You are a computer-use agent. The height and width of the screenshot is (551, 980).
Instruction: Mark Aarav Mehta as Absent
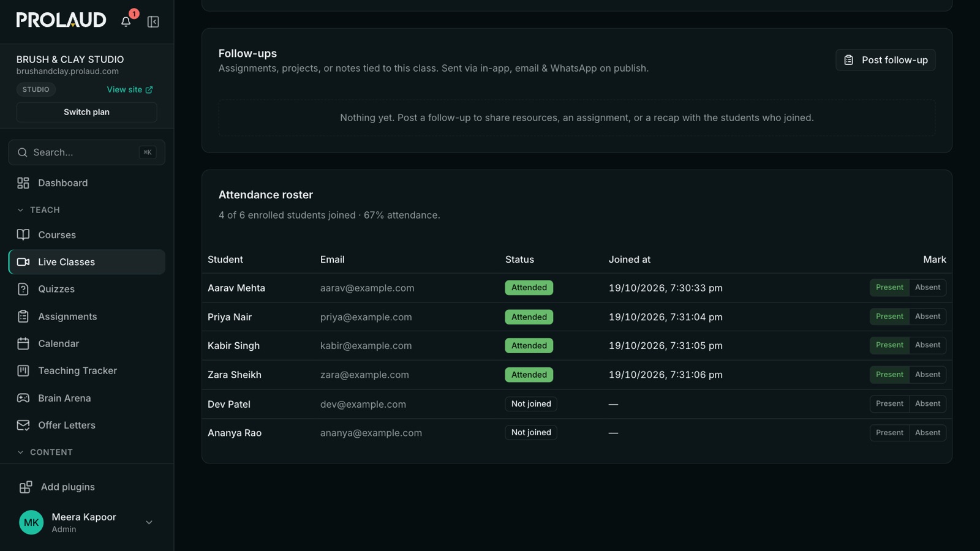tap(927, 288)
